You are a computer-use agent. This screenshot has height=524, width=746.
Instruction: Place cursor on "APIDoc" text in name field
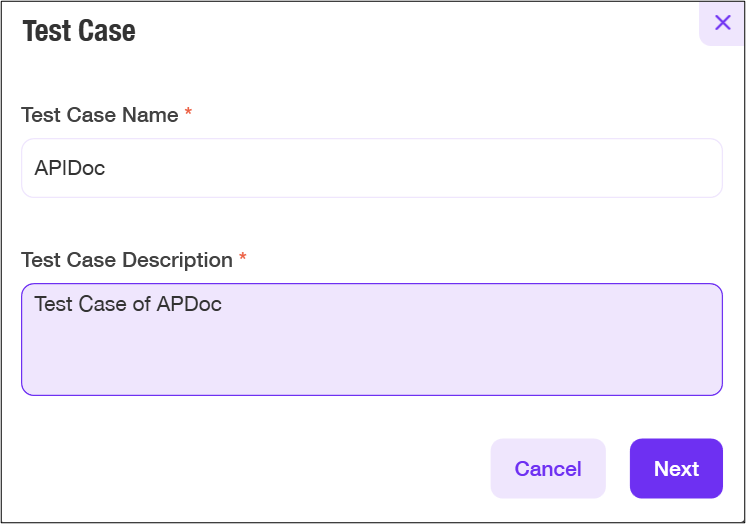click(70, 168)
